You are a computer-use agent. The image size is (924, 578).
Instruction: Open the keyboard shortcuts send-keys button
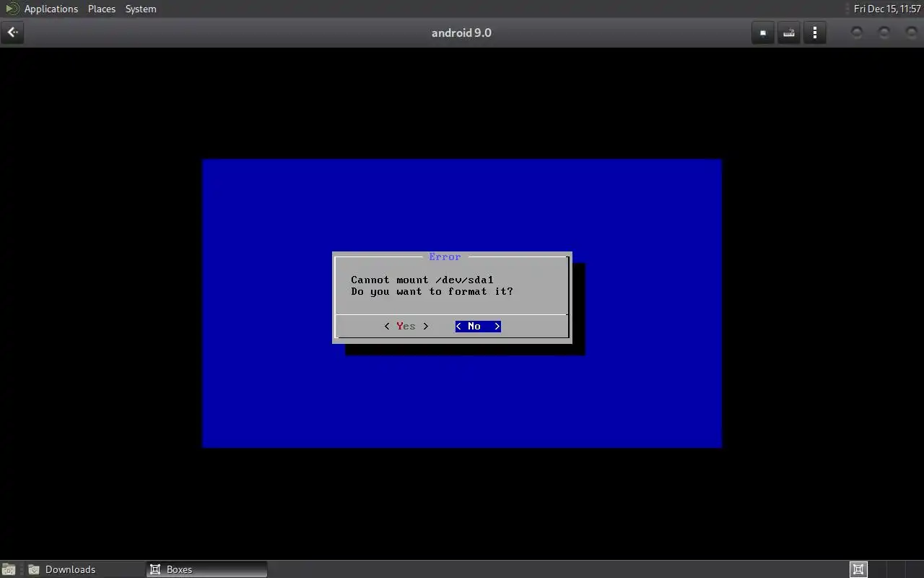click(x=789, y=33)
